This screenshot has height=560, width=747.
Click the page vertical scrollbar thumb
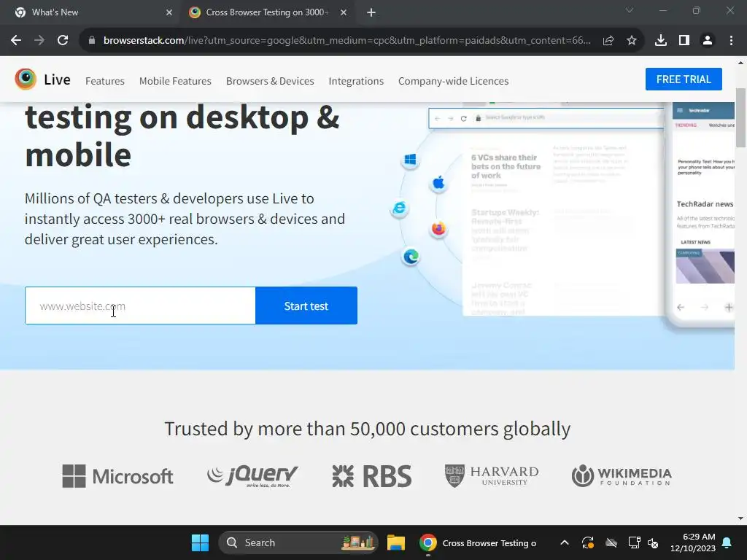[x=741, y=117]
